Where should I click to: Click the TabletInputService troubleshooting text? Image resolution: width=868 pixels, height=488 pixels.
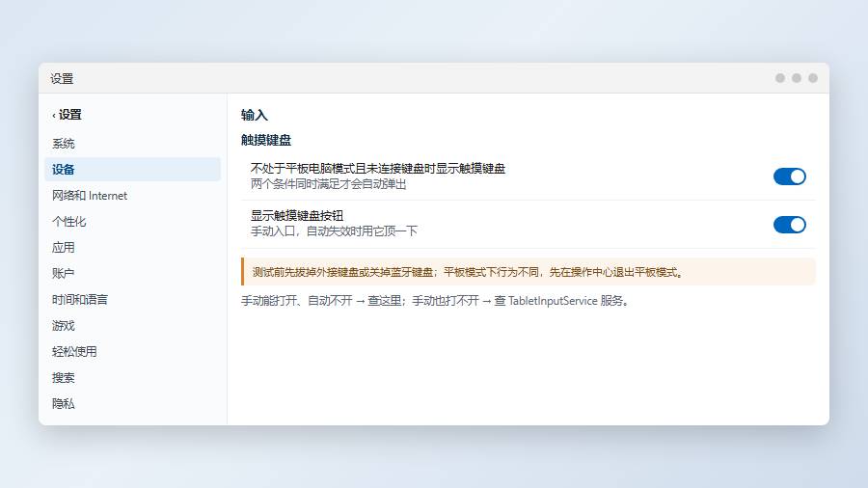(436, 301)
